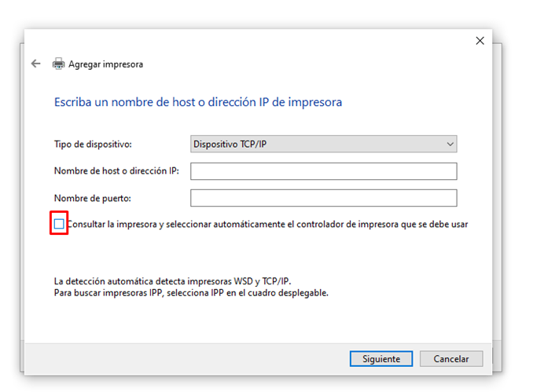Expand the device type dropdown chevron arrow

click(450, 145)
